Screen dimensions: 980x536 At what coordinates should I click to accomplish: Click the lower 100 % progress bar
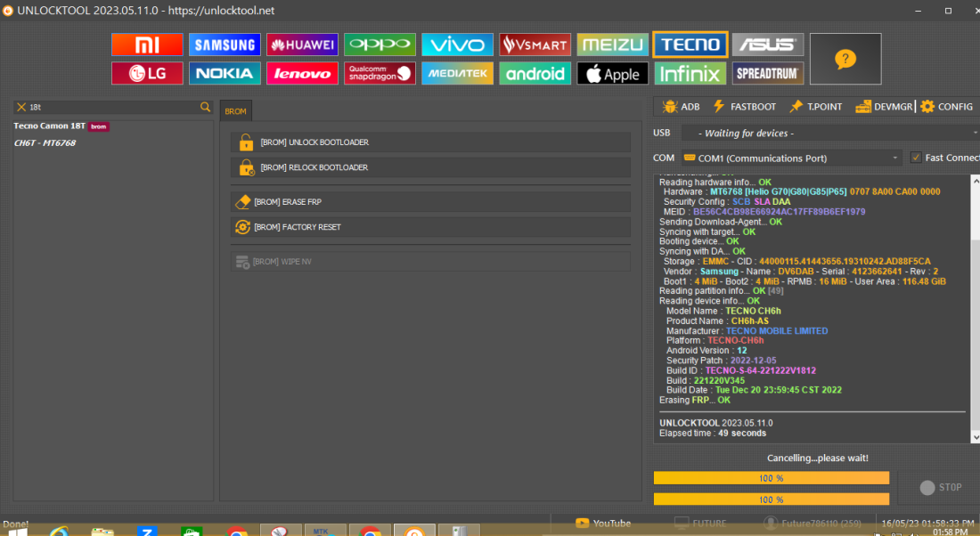click(772, 499)
